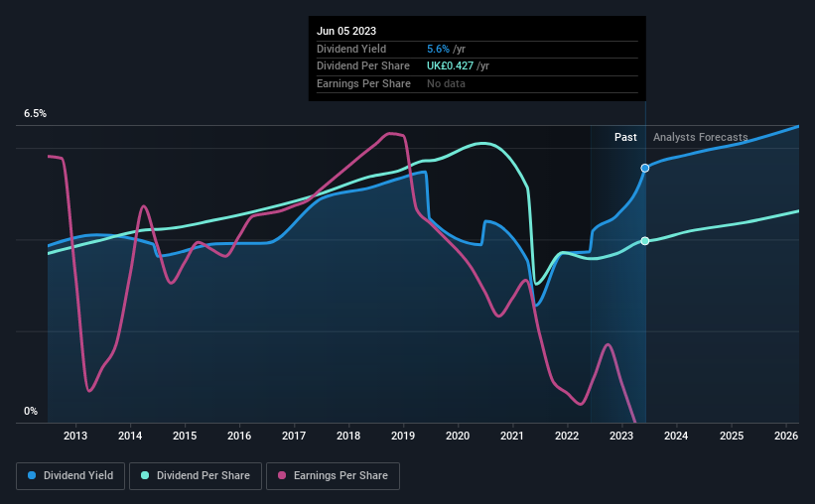Click the Jun 05 2023 tooltip date
The image size is (815, 504).
point(346,31)
